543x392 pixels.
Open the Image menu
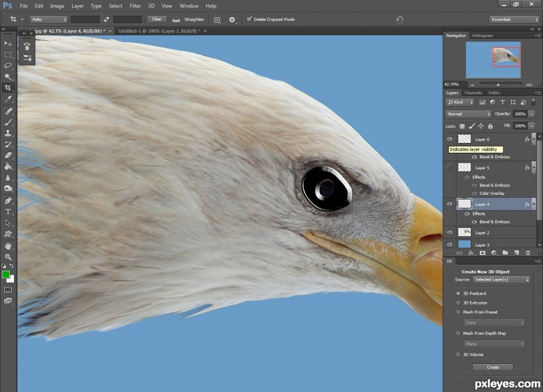(57, 6)
